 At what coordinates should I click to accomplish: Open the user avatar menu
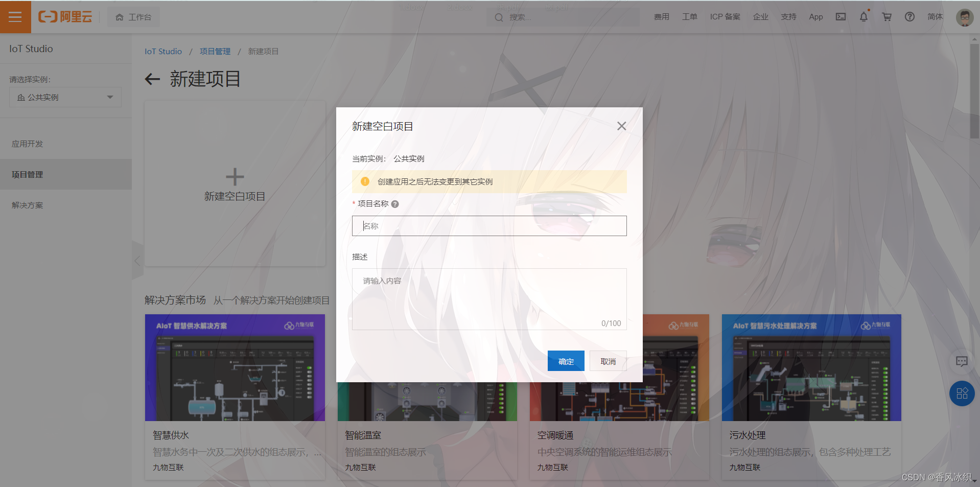click(965, 17)
